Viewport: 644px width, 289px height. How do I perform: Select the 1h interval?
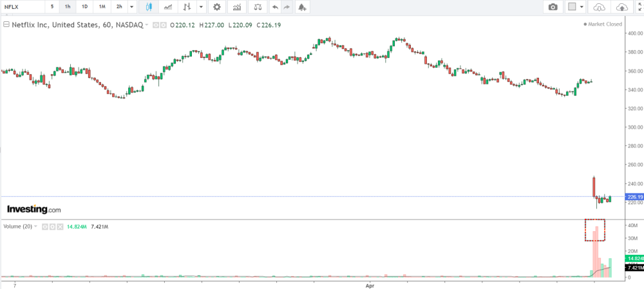pos(68,7)
